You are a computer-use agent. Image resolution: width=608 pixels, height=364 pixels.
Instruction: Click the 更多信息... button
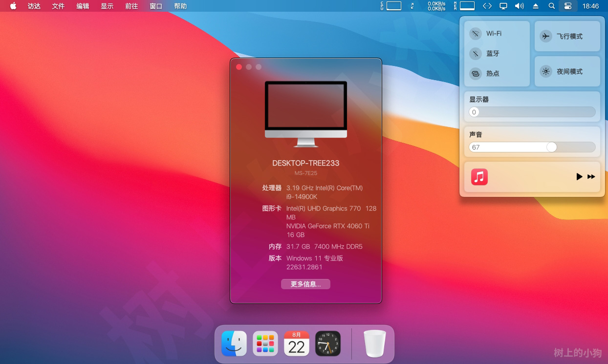[305, 284]
